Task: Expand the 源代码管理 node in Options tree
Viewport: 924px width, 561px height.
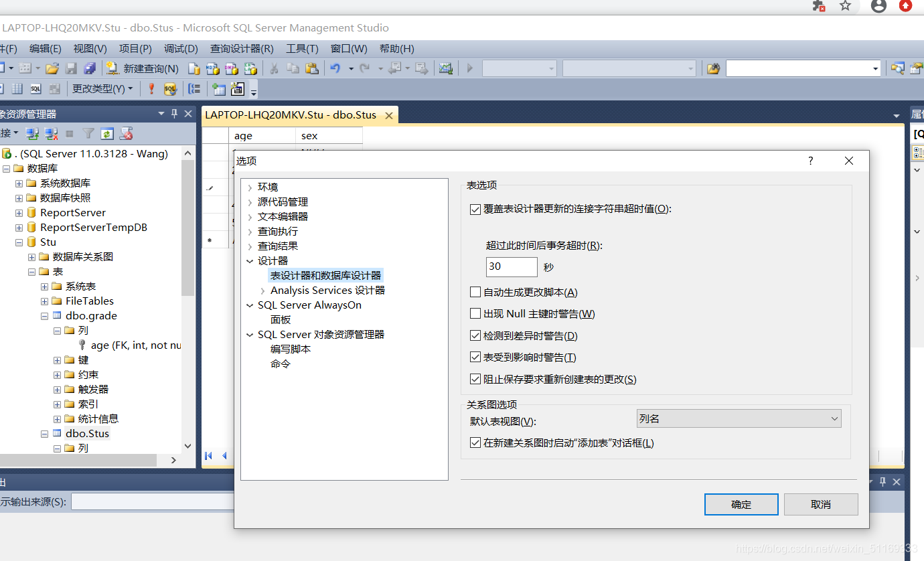Action: coord(250,202)
